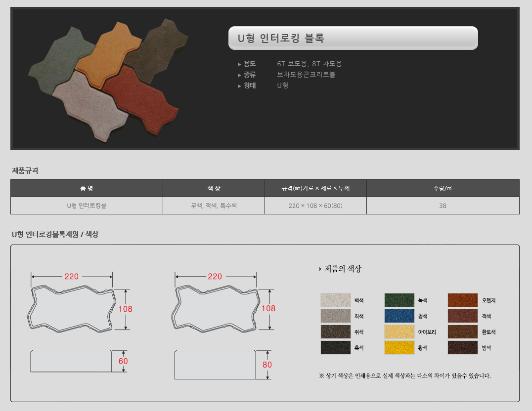
Task: Click the 오렌지 orange color swatch
Action: click(x=463, y=300)
